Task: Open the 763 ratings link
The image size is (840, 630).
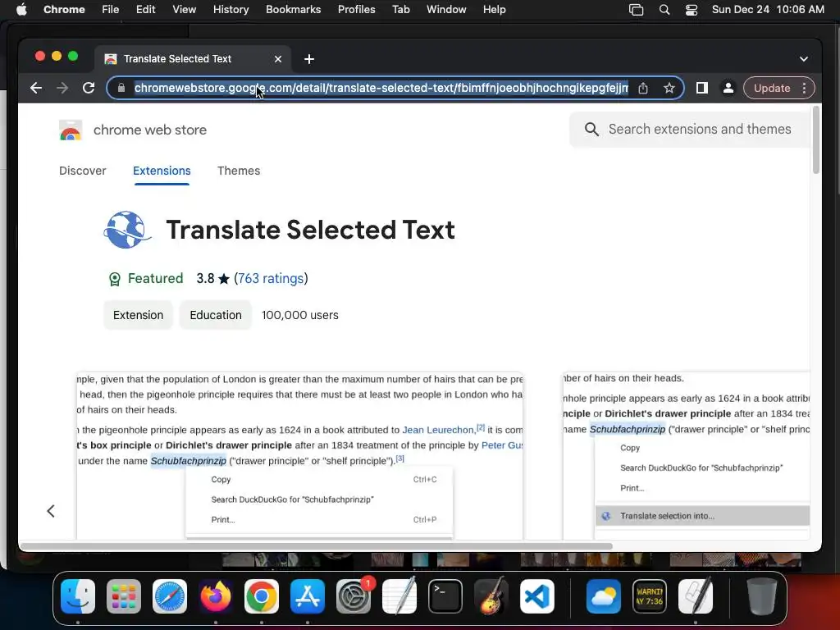Action: point(271,279)
